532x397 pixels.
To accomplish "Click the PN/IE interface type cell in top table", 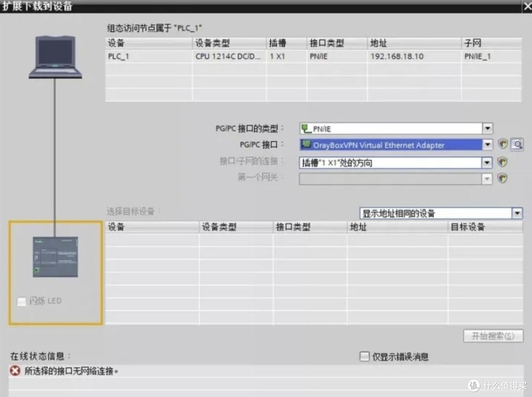I will [337, 56].
